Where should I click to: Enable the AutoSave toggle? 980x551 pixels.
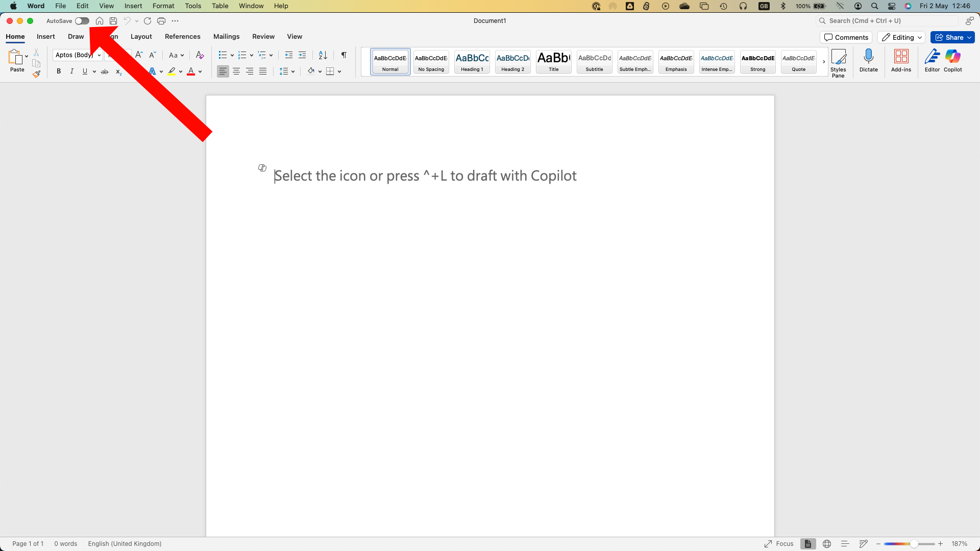82,21
